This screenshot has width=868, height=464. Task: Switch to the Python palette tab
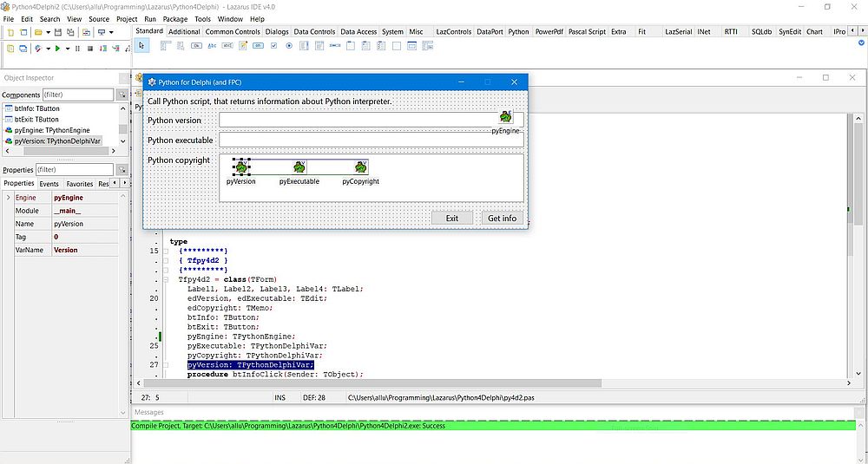click(519, 31)
